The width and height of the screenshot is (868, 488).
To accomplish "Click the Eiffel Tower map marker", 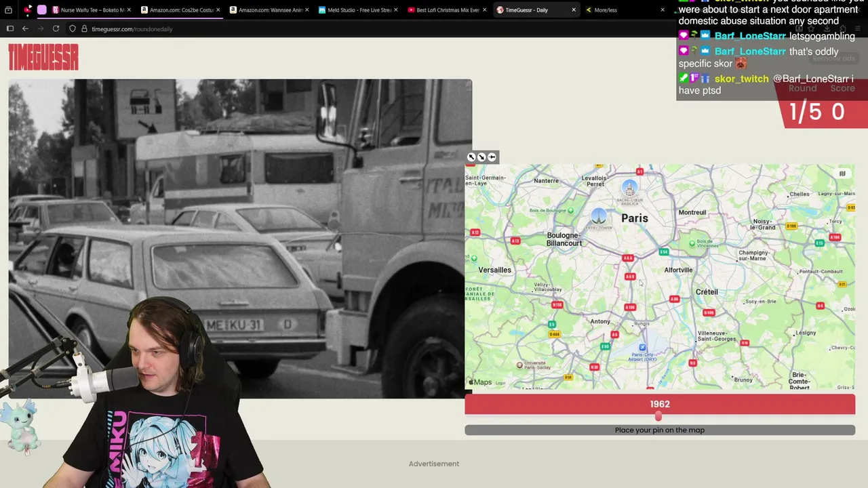I will (599, 216).
